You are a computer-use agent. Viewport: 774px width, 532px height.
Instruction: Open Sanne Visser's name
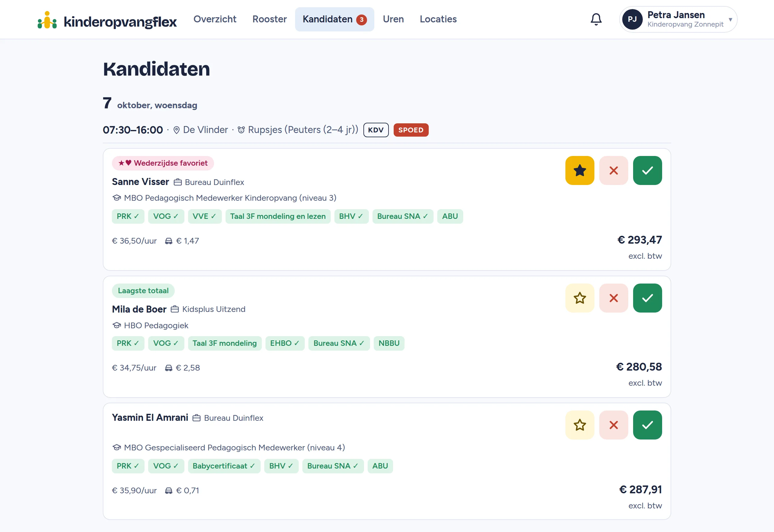pos(140,182)
